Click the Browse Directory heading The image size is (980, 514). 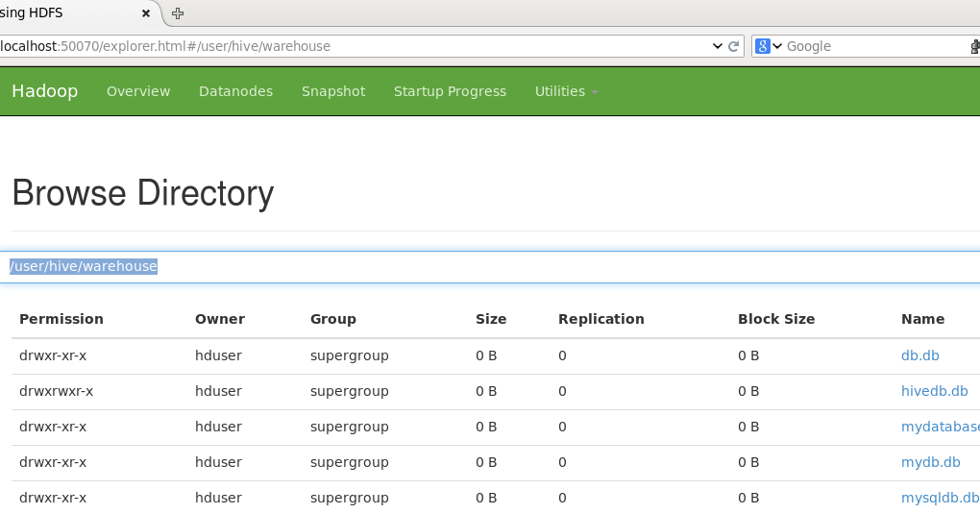(143, 192)
